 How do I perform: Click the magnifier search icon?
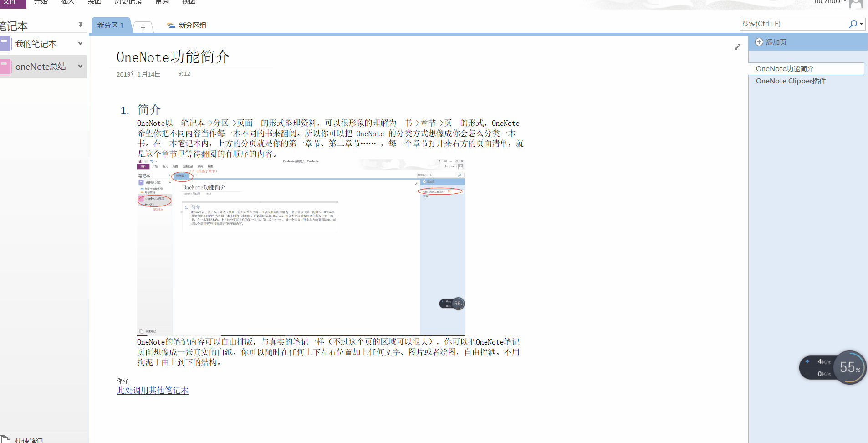853,24
